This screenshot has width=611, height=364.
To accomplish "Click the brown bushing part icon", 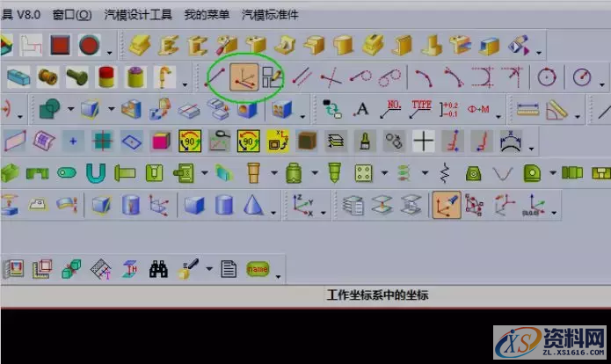I will click(x=47, y=76).
